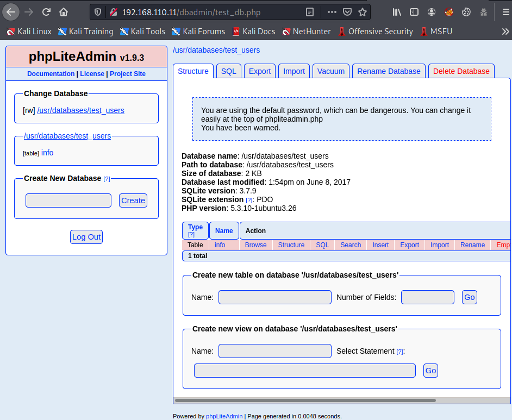Toggle reader view in the address bar
This screenshot has width=512, height=420.
[309, 11]
